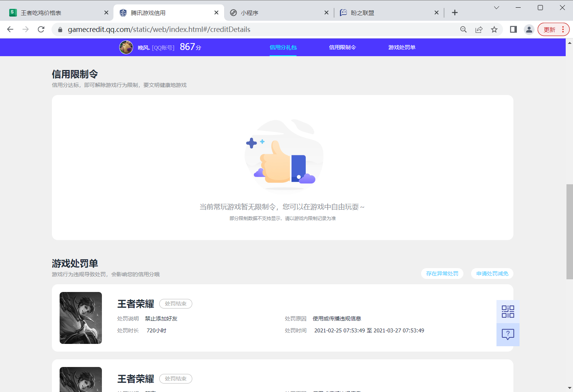Click the scrollbar down arrow
The width and height of the screenshot is (573, 392).
(570, 388)
